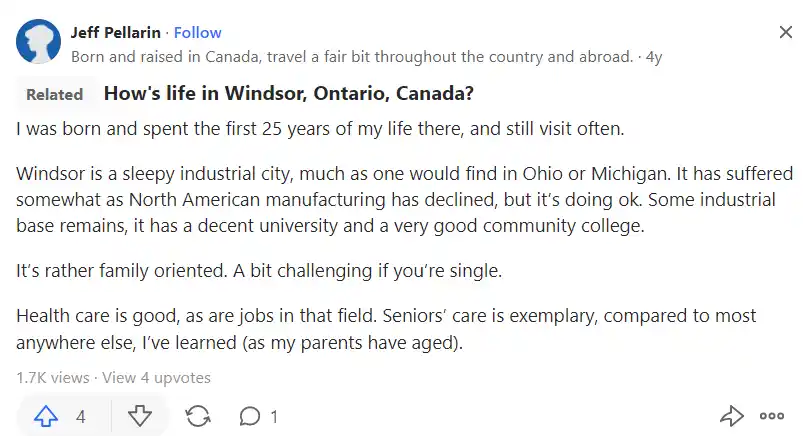This screenshot has width=803, height=436.
Task: Close the answer with X icon
Action: (x=786, y=32)
